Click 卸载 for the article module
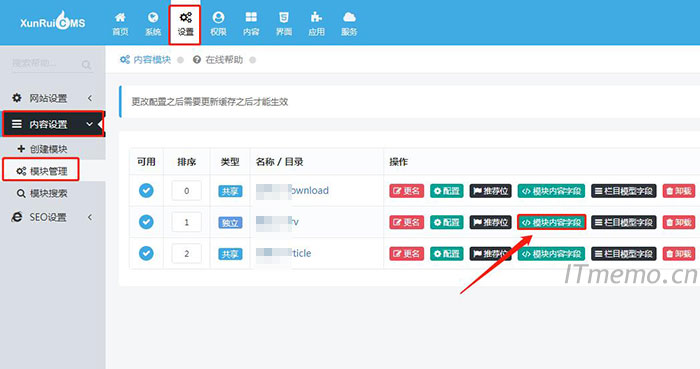The image size is (700, 369). 679,254
